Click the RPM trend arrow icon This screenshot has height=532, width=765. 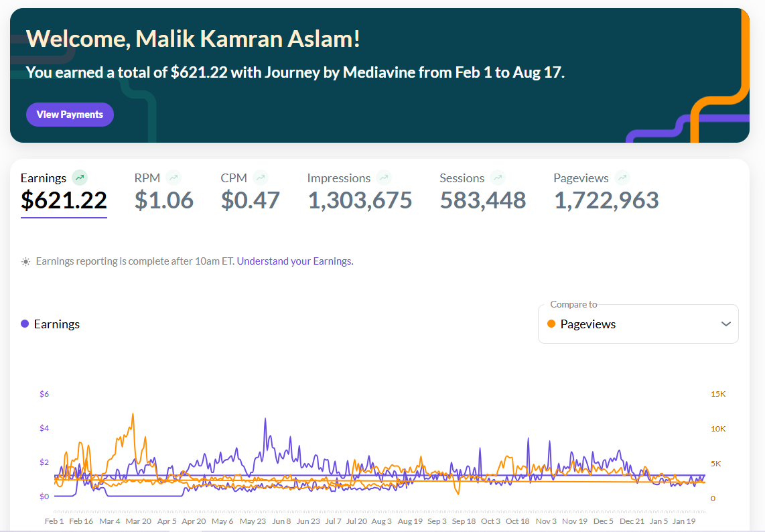(x=173, y=178)
